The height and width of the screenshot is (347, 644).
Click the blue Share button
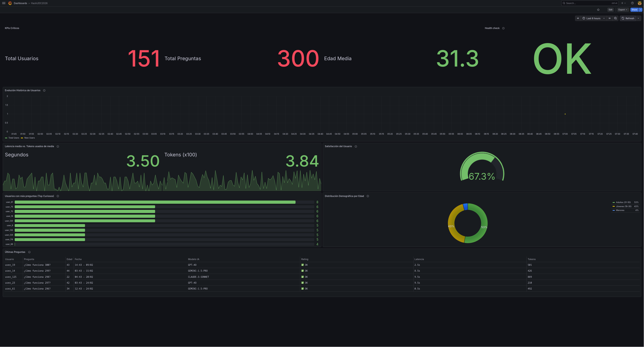[634, 10]
